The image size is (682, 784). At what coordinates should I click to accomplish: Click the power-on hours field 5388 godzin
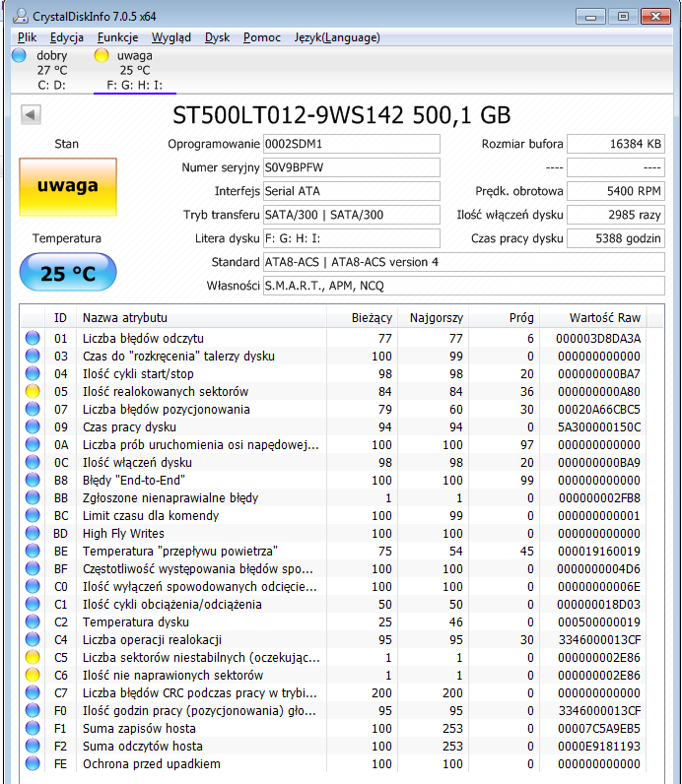coord(616,238)
